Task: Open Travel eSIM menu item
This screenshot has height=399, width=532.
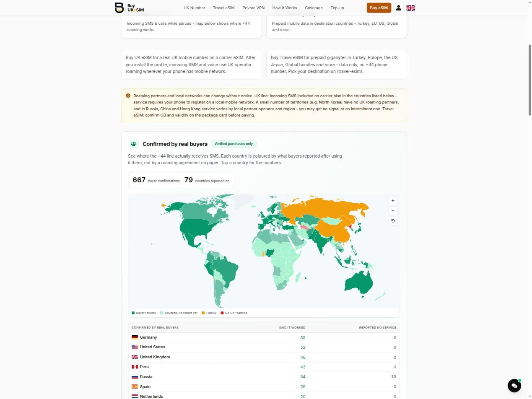Action: [x=224, y=8]
